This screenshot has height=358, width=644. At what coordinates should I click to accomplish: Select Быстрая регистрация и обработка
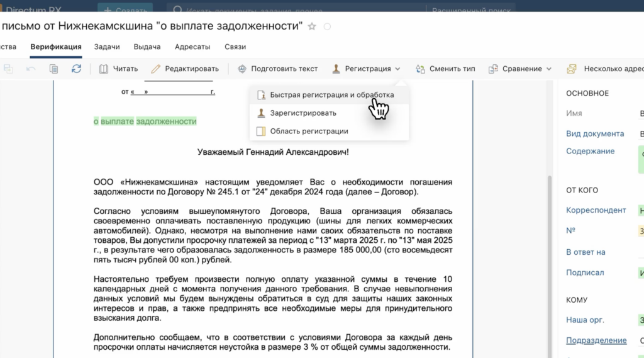329,95
